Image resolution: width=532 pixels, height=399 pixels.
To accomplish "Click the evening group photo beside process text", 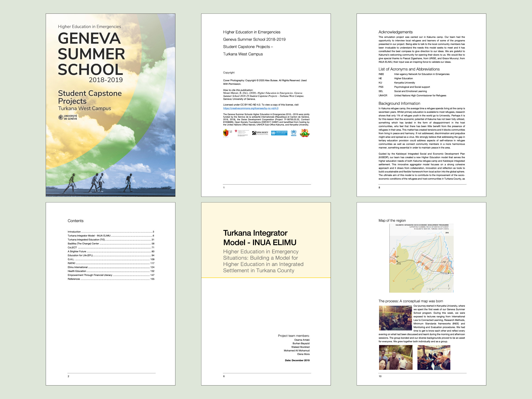I will point(395,318).
